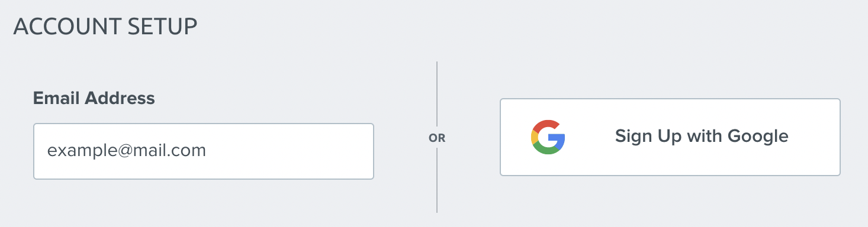Click the OR separator label
Screen dimensions: 868x227
437,138
